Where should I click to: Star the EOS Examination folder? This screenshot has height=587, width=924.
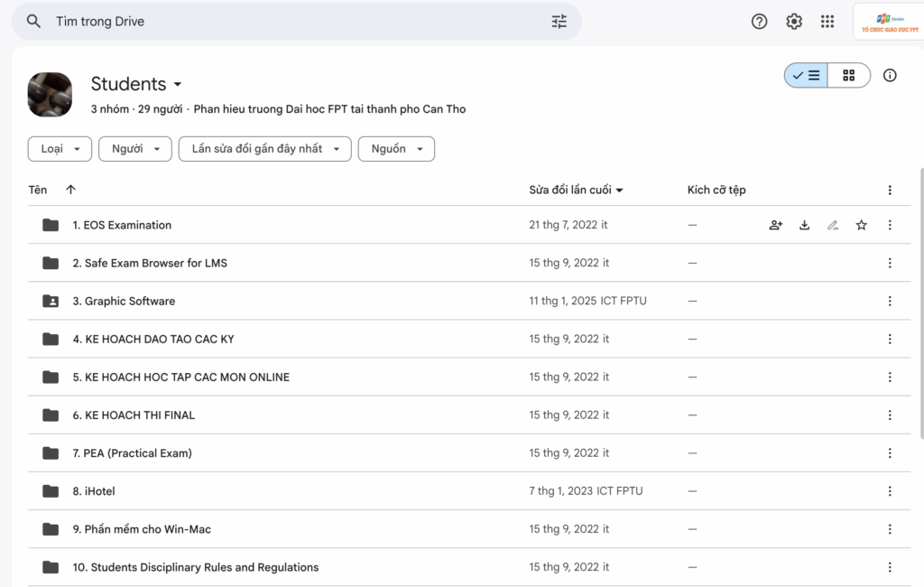[861, 226]
